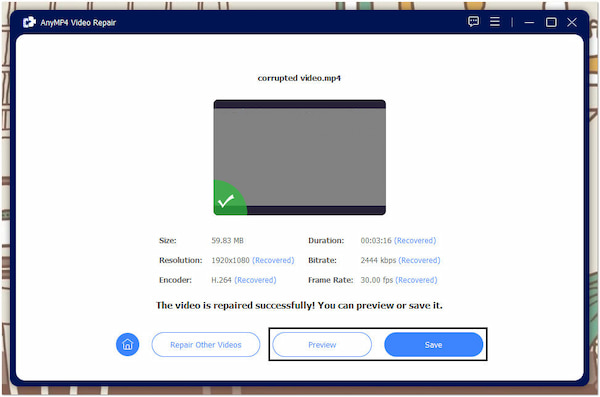Viewport: 600px width, 397px height.
Task: Click the size value 59.83 MB
Action: 227,240
